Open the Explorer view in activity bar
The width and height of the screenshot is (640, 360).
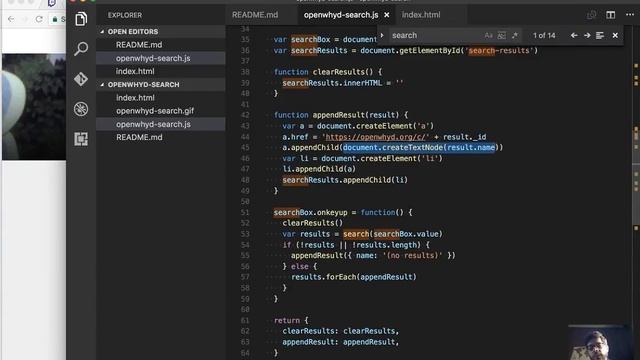point(81,19)
